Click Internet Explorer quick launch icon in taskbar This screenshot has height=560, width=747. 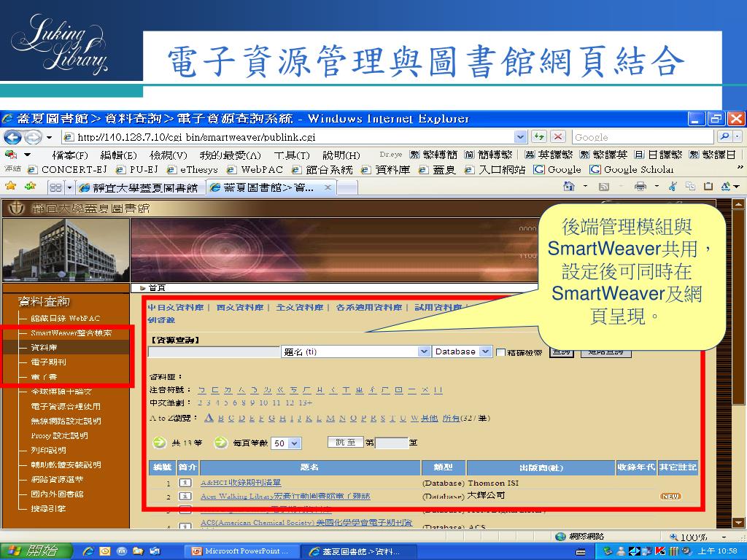[x=88, y=551]
